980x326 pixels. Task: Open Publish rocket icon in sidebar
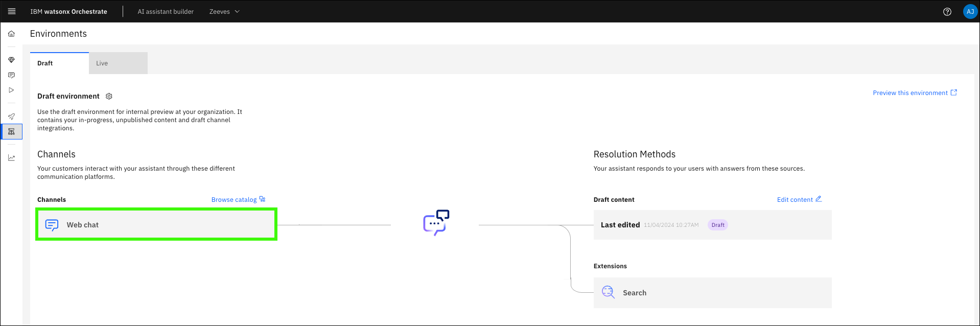(x=11, y=117)
